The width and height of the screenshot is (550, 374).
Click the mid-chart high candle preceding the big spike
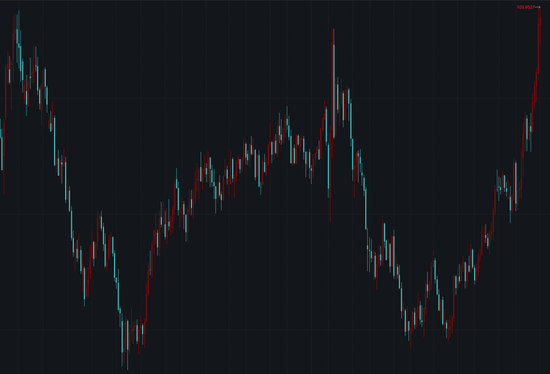click(x=287, y=121)
